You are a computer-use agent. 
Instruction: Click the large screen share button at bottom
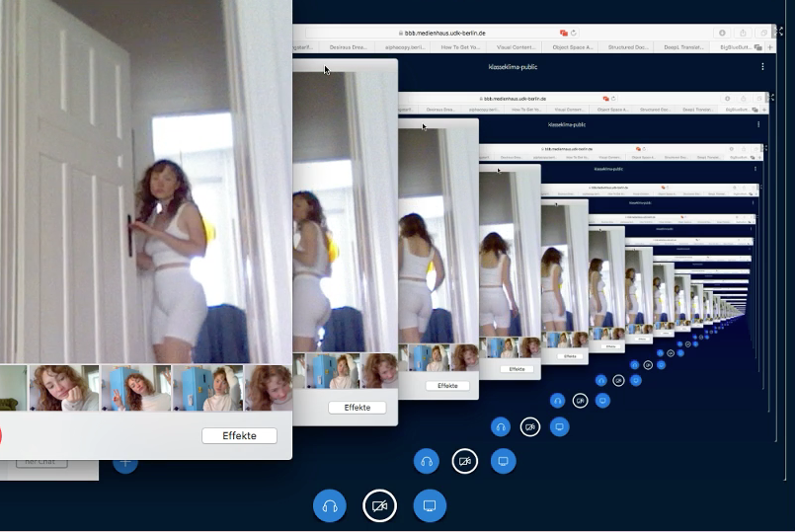(430, 506)
